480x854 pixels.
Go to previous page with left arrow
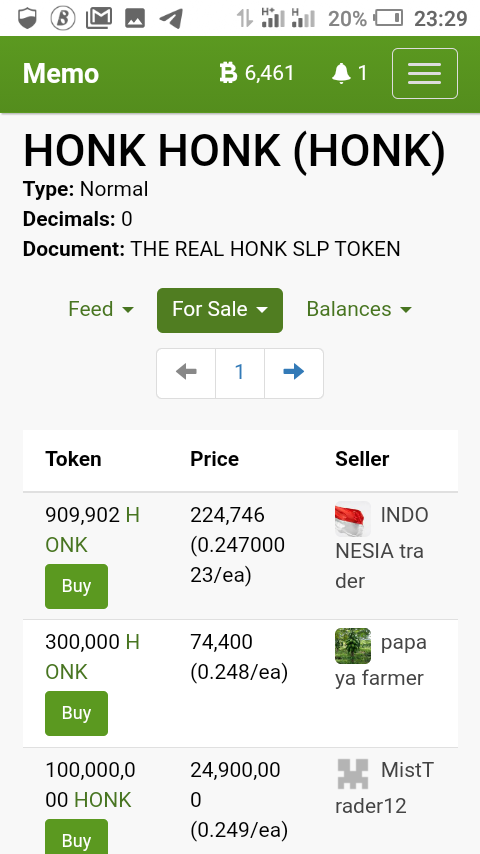tap(186, 373)
